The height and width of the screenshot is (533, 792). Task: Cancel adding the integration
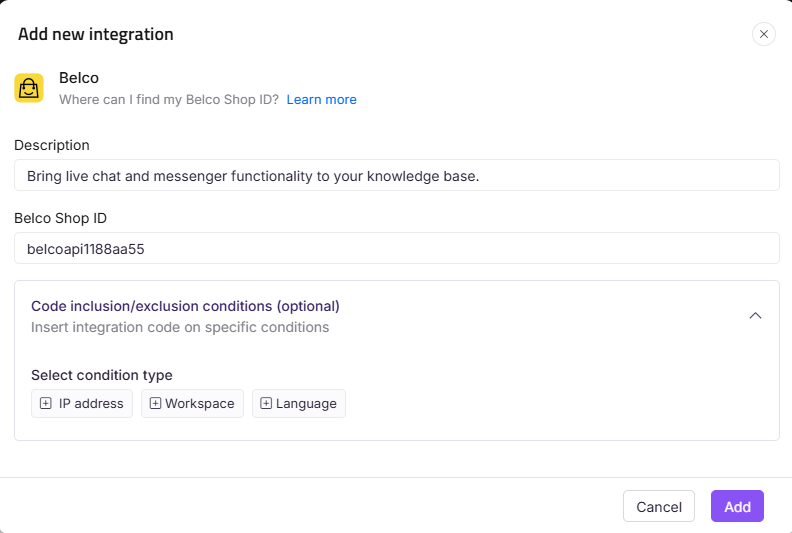pos(659,506)
